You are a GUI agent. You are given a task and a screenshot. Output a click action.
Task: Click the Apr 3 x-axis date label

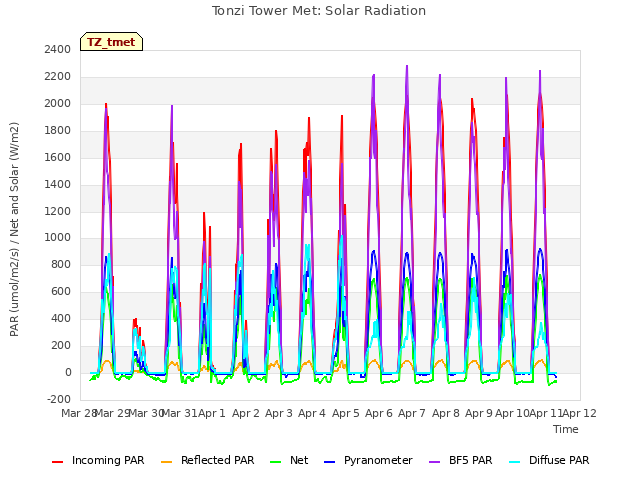coord(279,413)
